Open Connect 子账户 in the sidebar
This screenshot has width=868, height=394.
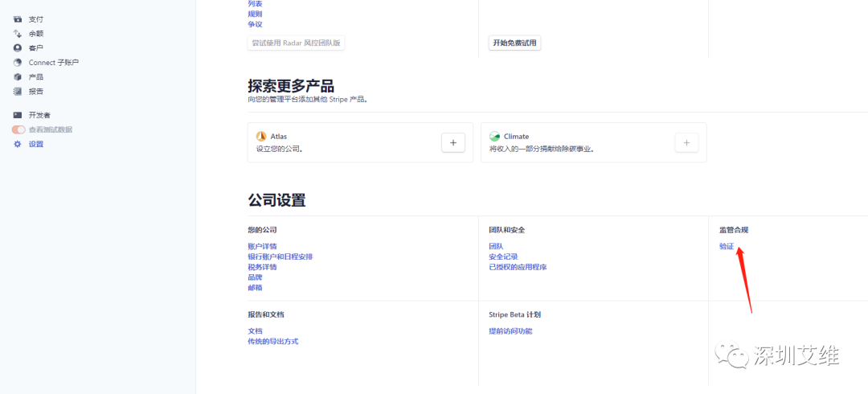coord(54,63)
